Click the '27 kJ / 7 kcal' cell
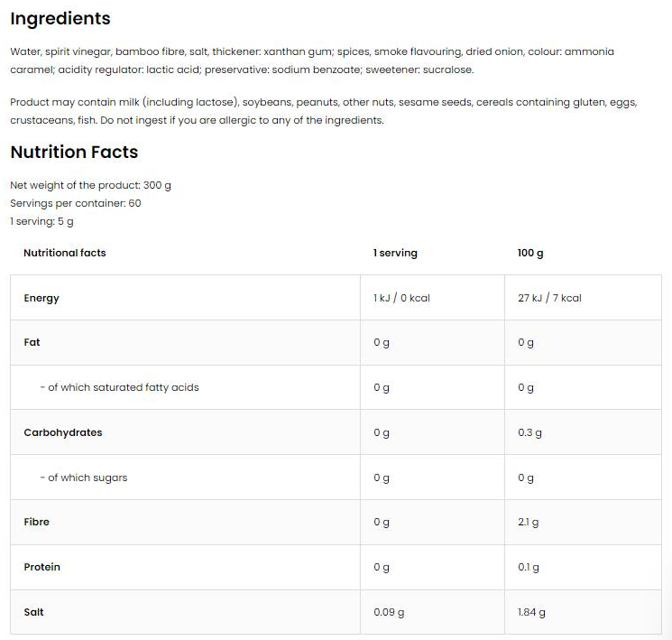 (x=549, y=298)
